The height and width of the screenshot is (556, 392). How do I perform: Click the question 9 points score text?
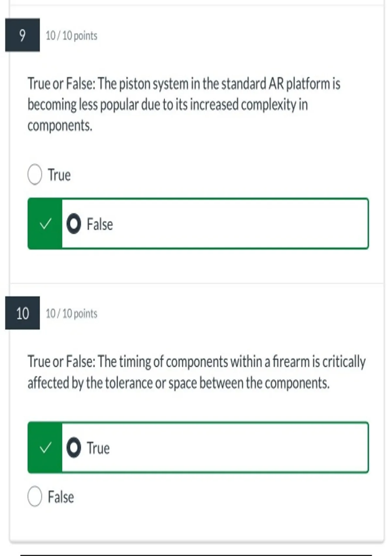(72, 35)
